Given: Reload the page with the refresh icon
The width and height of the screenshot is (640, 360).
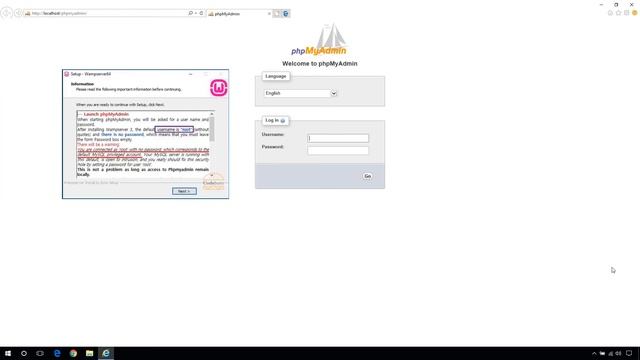Looking at the screenshot, I should pos(201,13).
